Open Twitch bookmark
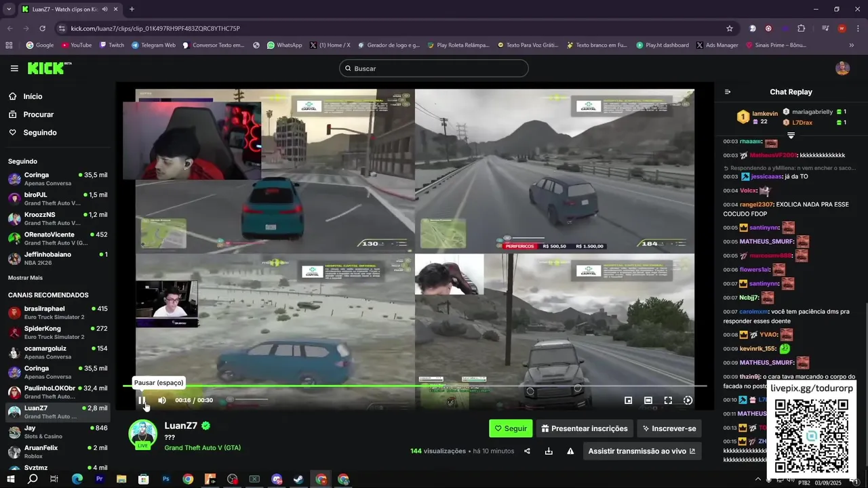The width and height of the screenshot is (868, 488). coord(112,45)
